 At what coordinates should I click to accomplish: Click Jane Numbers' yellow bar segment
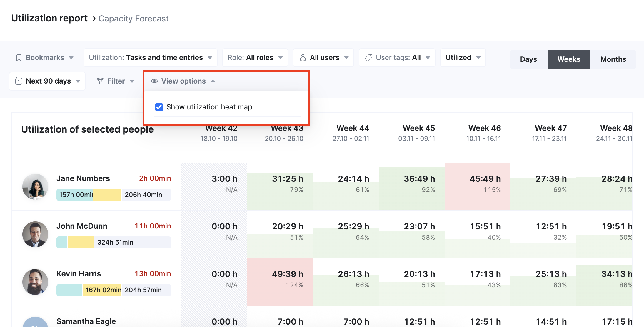tap(107, 195)
